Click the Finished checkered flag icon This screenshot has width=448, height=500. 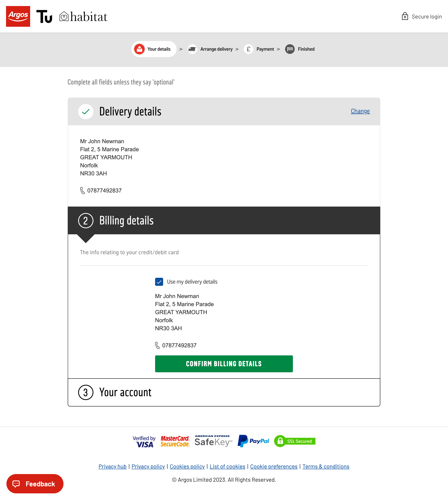(289, 49)
